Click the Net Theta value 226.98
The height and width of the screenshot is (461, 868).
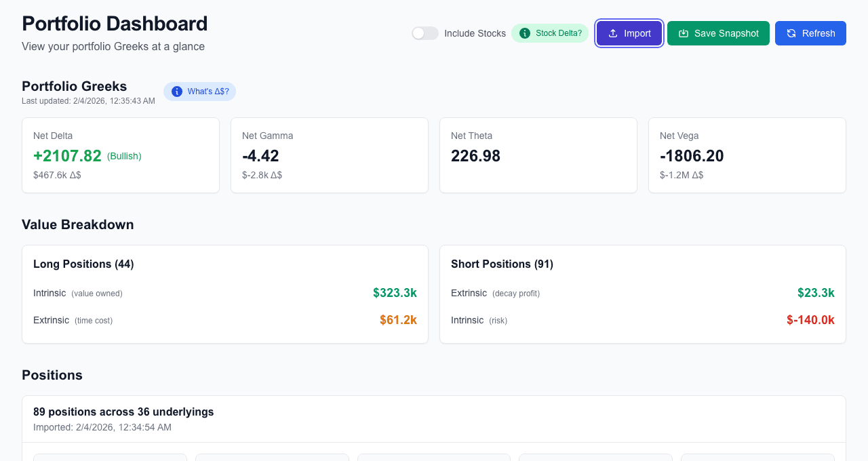475,156
